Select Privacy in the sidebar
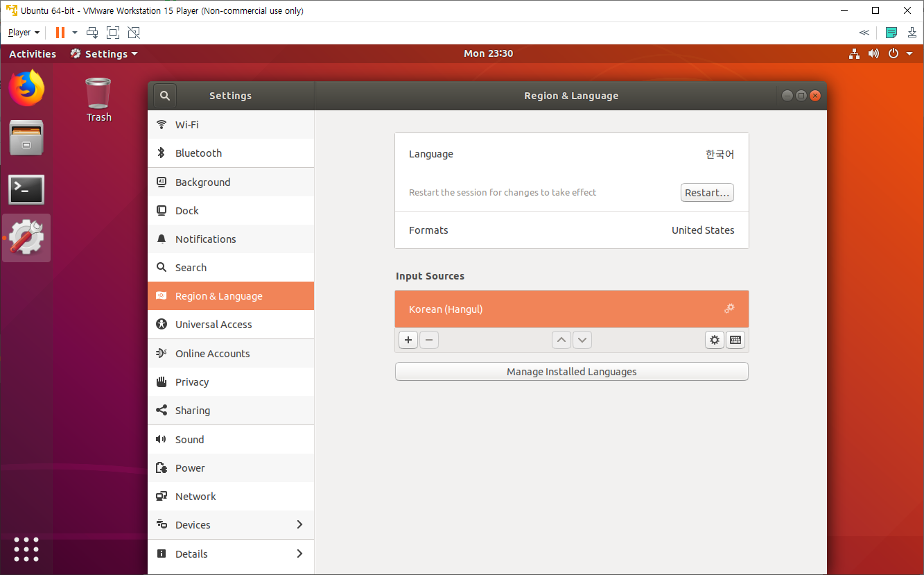The image size is (924, 575). 231,381
